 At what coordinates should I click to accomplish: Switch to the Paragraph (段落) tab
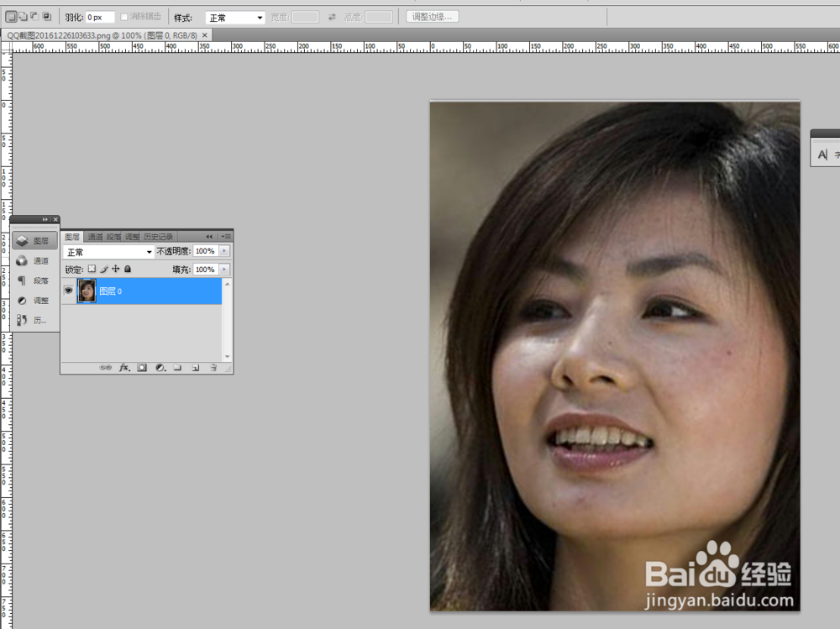tap(113, 237)
